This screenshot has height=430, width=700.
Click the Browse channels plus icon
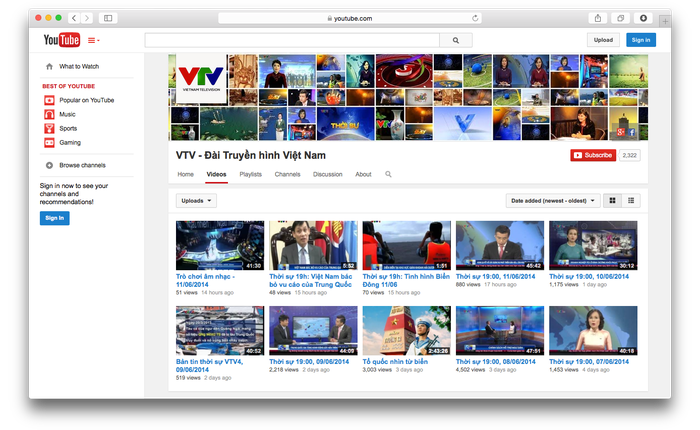click(x=49, y=165)
